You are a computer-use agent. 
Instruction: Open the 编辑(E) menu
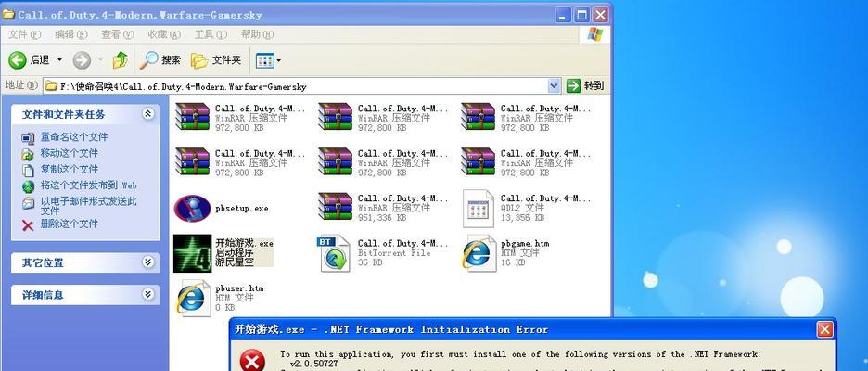click(70, 34)
